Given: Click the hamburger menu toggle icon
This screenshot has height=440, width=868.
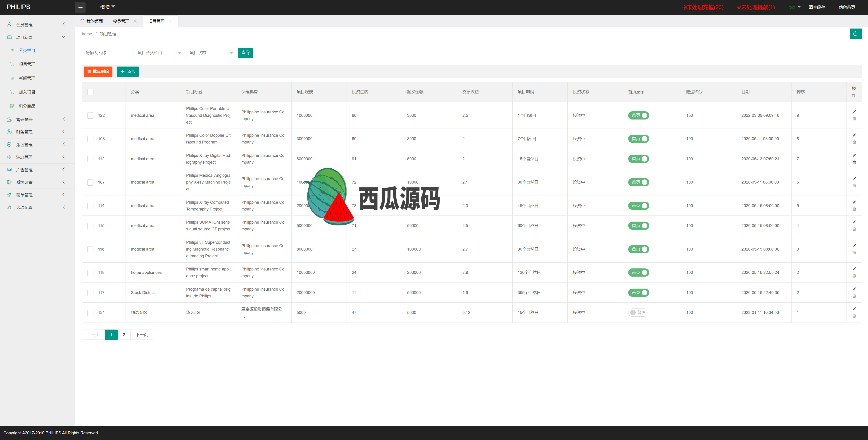Looking at the screenshot, I should 80,7.
